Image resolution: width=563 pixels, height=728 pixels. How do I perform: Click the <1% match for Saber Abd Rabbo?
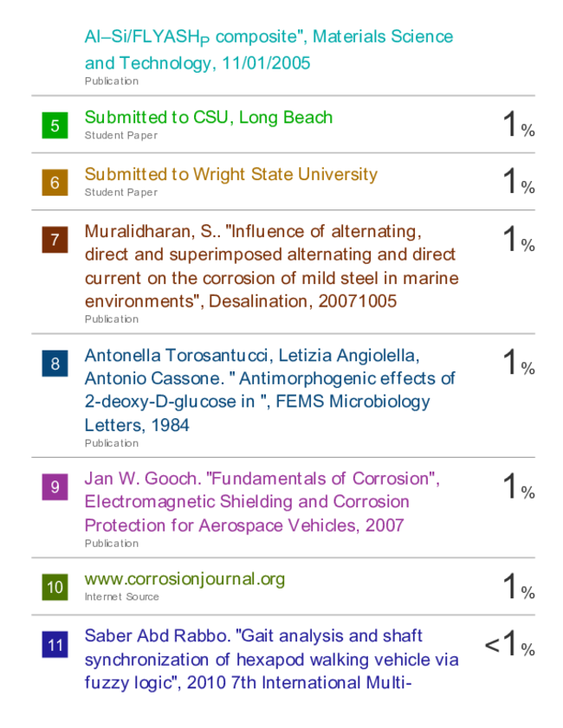[510, 643]
